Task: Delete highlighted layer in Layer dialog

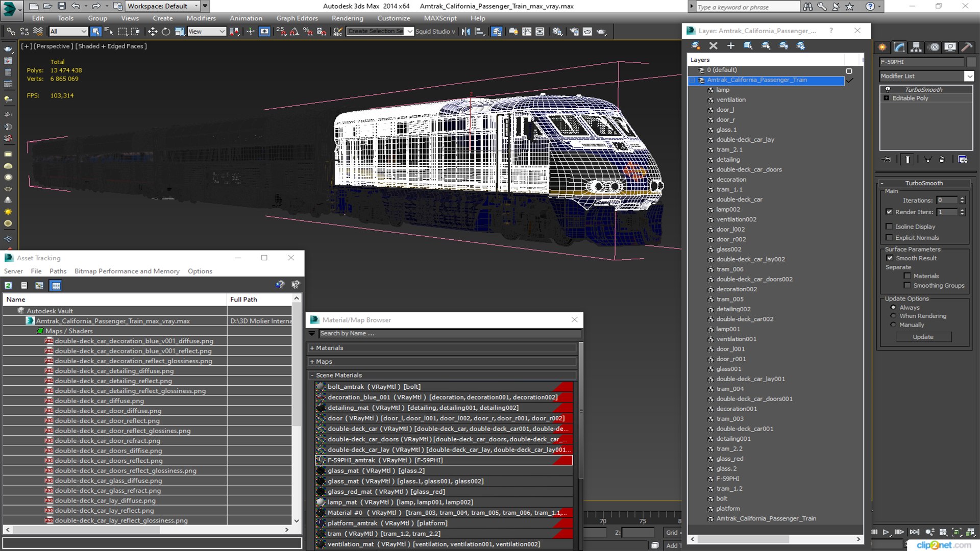Action: click(713, 46)
